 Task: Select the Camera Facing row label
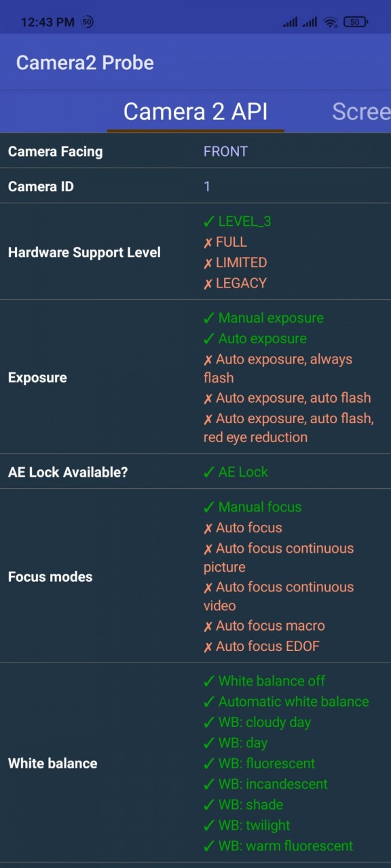tap(55, 151)
